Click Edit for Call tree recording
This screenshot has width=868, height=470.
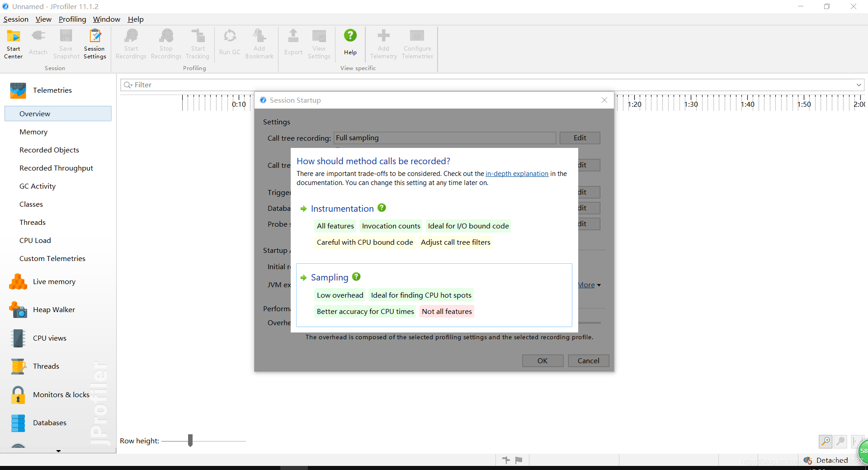click(x=580, y=138)
